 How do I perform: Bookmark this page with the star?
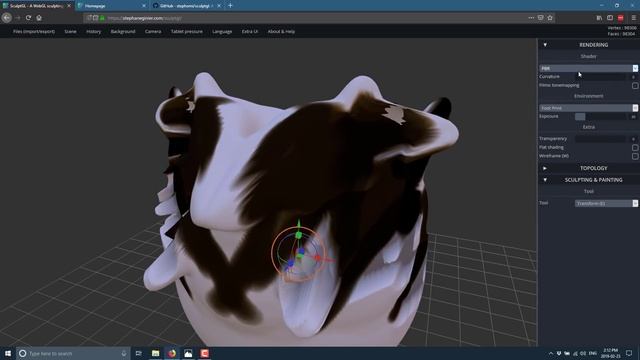[550, 18]
